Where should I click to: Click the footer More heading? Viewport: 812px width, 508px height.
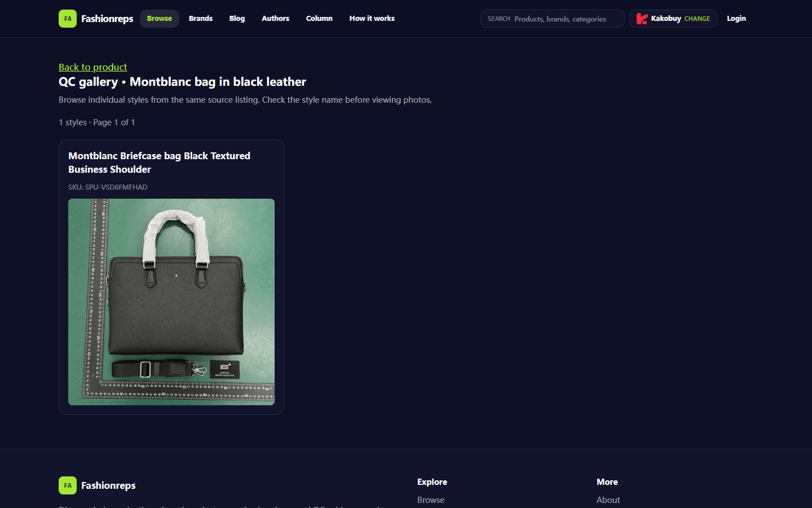(607, 482)
